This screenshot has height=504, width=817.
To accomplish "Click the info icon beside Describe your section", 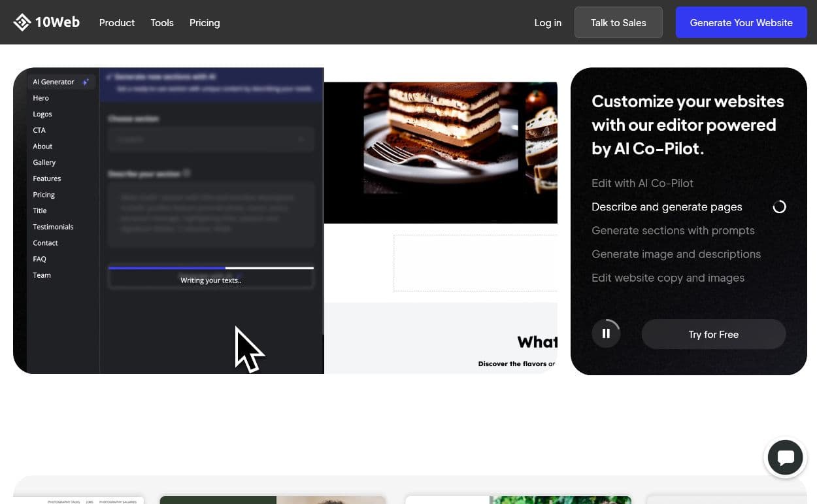I will [x=188, y=173].
